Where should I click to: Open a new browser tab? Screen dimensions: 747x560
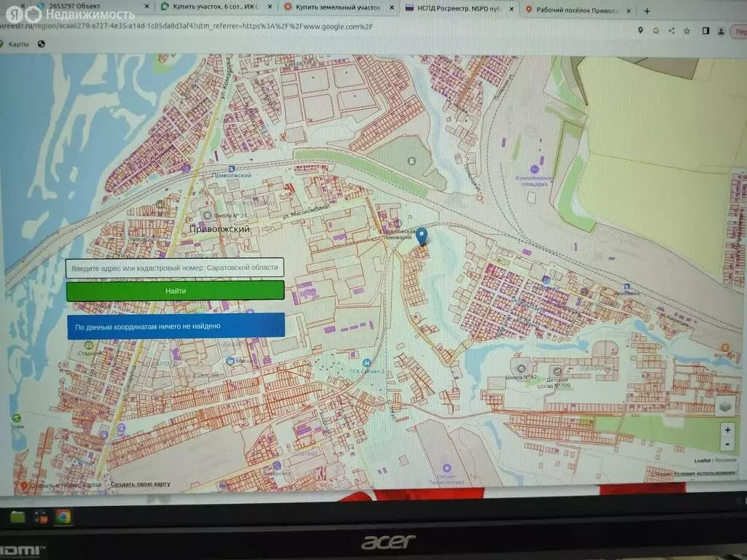tap(646, 11)
